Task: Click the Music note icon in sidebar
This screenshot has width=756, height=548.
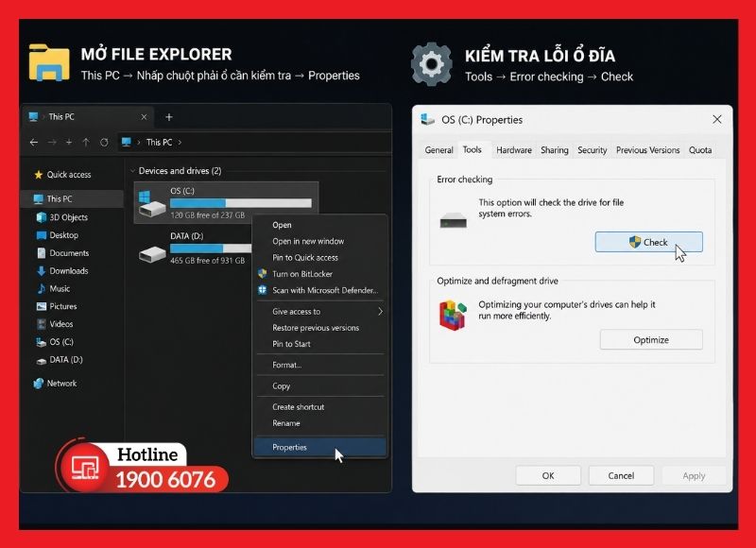Action: pyautogui.click(x=42, y=289)
